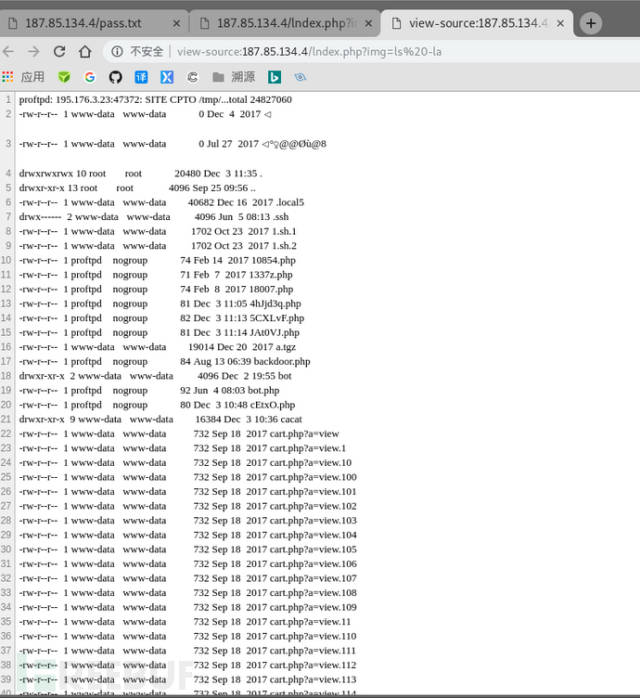The width and height of the screenshot is (640, 698).
Task: Click the 1.sh.1 file entry
Action: click(284, 231)
